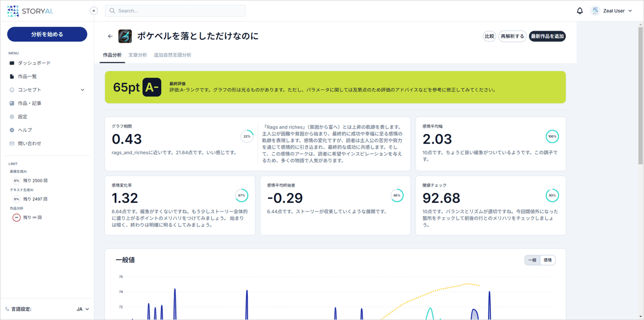Click the 閾値チェック value 92.68
Image resolution: width=644 pixels, height=320 pixels.
[442, 198]
